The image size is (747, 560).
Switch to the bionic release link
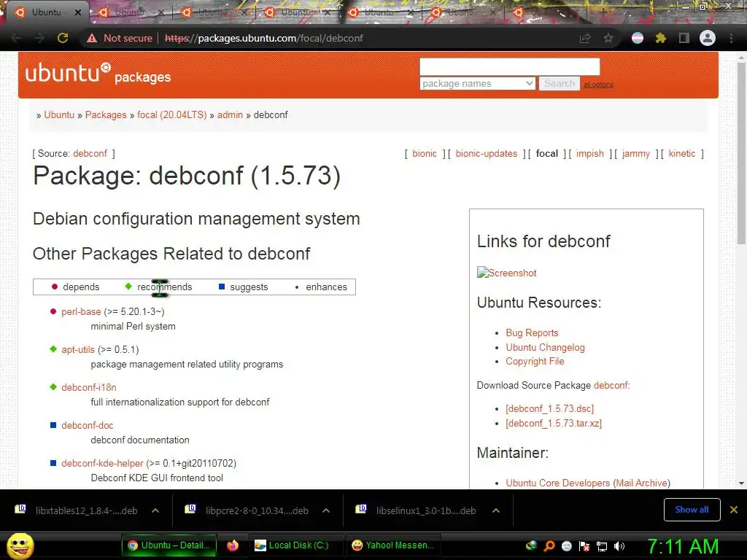point(424,153)
